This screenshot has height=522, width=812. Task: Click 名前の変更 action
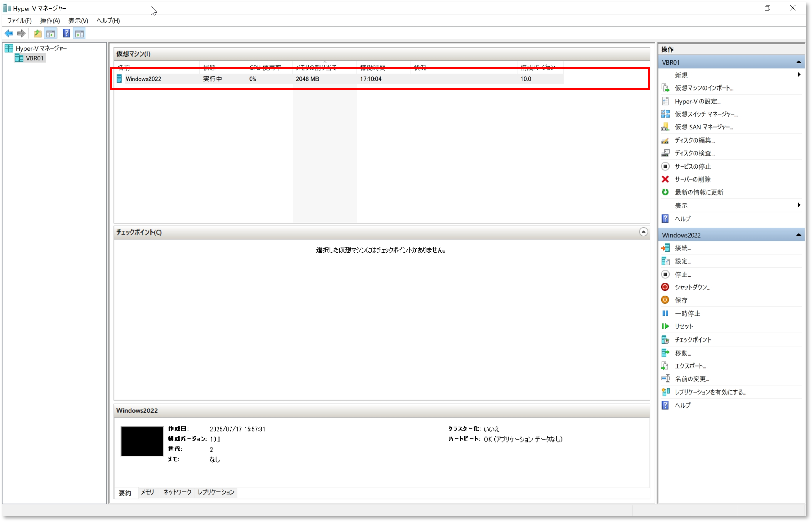point(692,379)
